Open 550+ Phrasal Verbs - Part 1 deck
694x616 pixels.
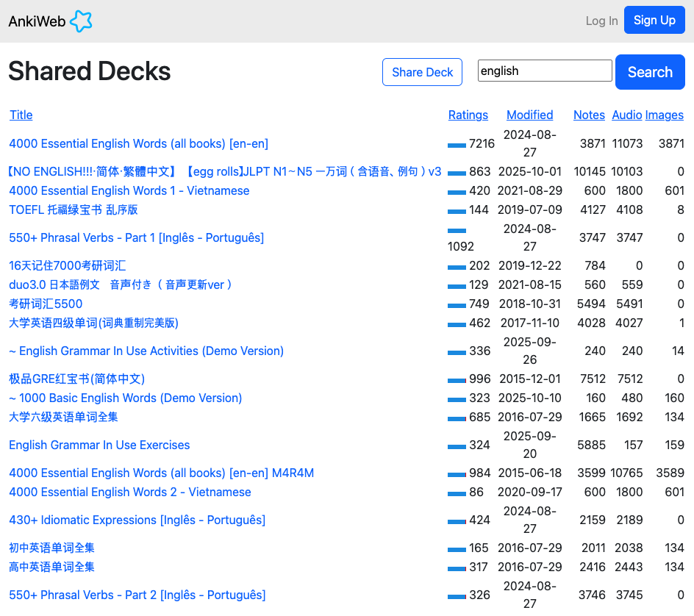(x=136, y=237)
